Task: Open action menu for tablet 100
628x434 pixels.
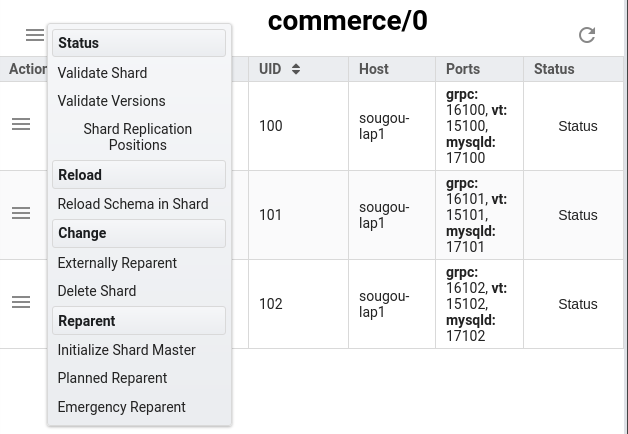Action: point(21,125)
